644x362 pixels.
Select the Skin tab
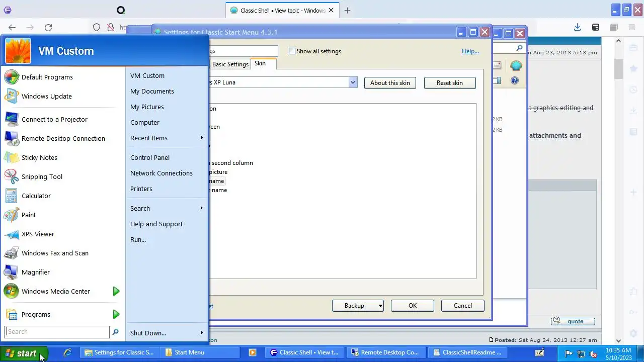[260, 63]
